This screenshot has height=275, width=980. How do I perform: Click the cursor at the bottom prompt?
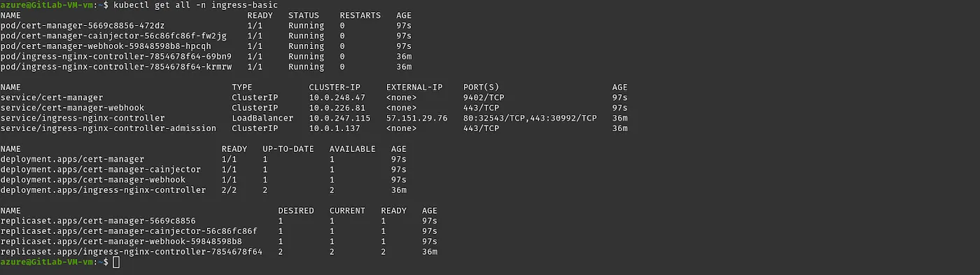coord(116,262)
